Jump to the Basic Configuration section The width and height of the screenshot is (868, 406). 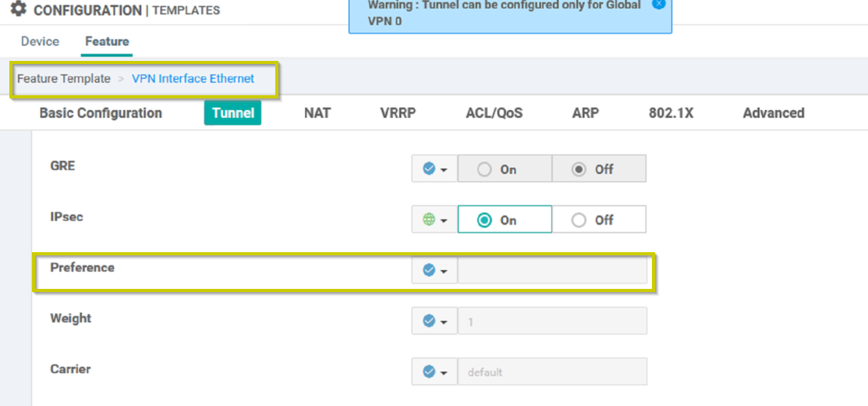coord(101,113)
